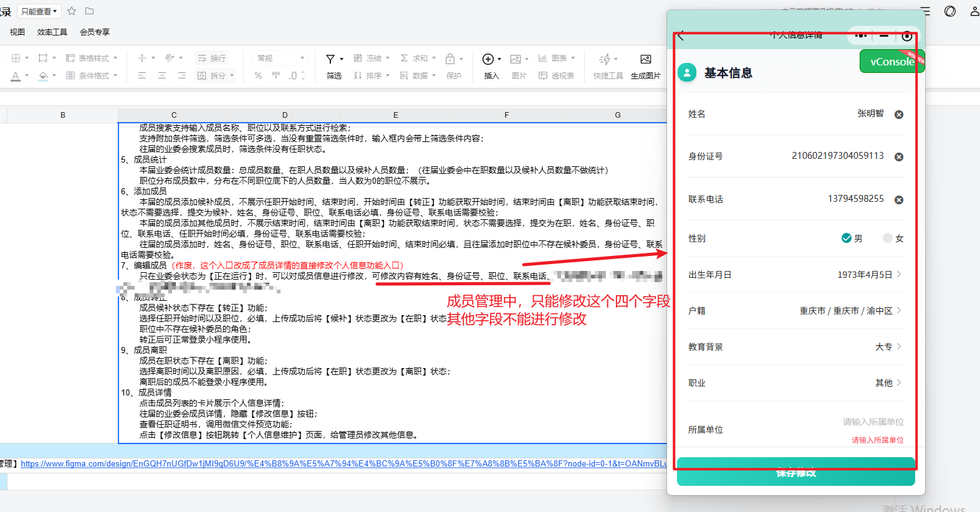Image resolution: width=980 pixels, height=512 pixels.
Task: Align text right
Action: [182, 75]
